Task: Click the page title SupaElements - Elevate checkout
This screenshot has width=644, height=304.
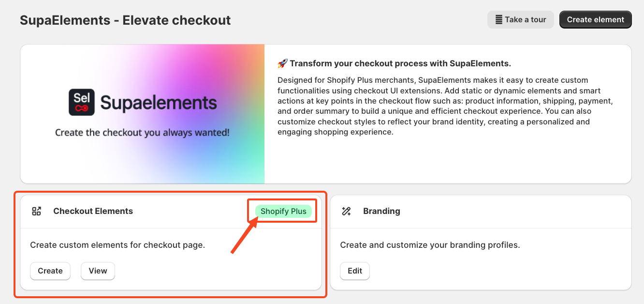Action: [125, 20]
